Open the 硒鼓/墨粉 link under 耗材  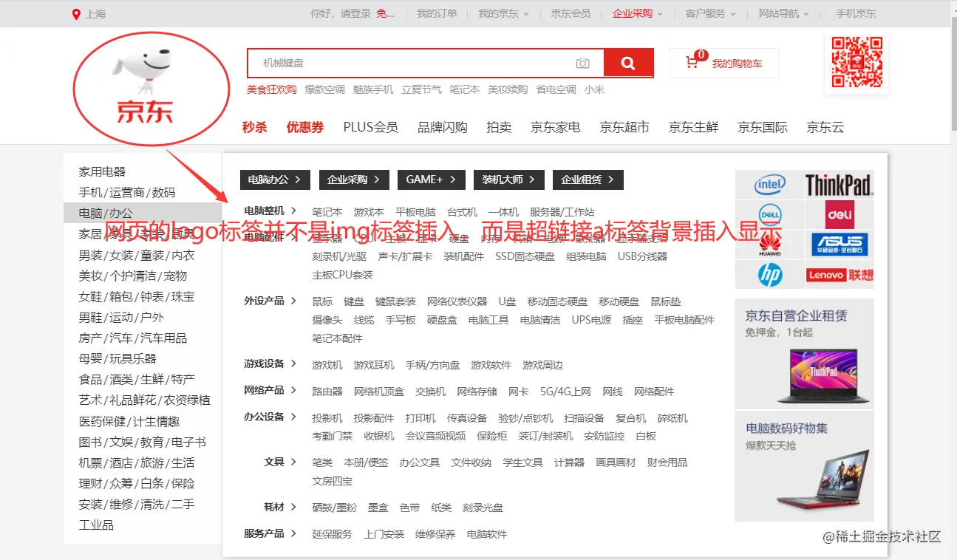pos(334,508)
